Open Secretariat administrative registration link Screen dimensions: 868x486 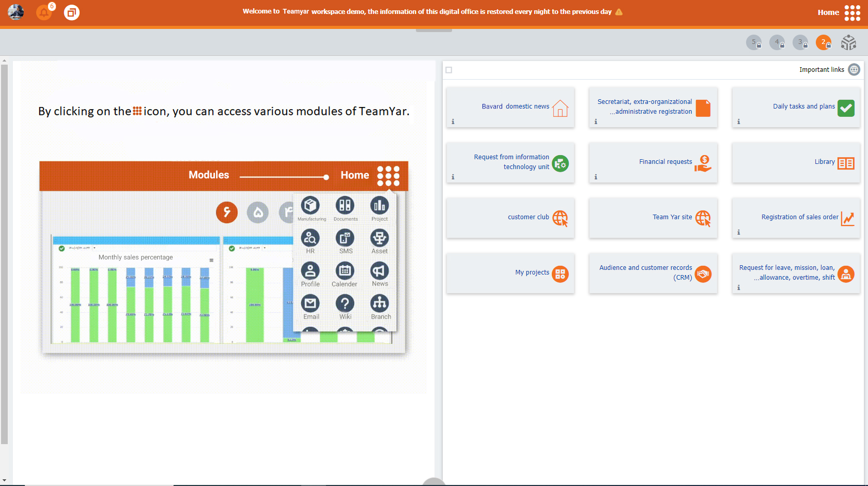(645, 107)
